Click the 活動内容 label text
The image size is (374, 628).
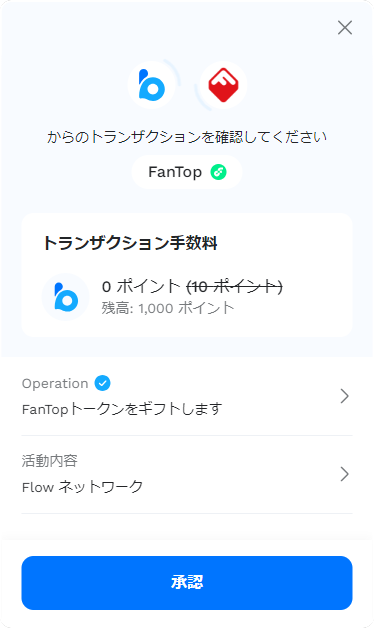click(50, 461)
